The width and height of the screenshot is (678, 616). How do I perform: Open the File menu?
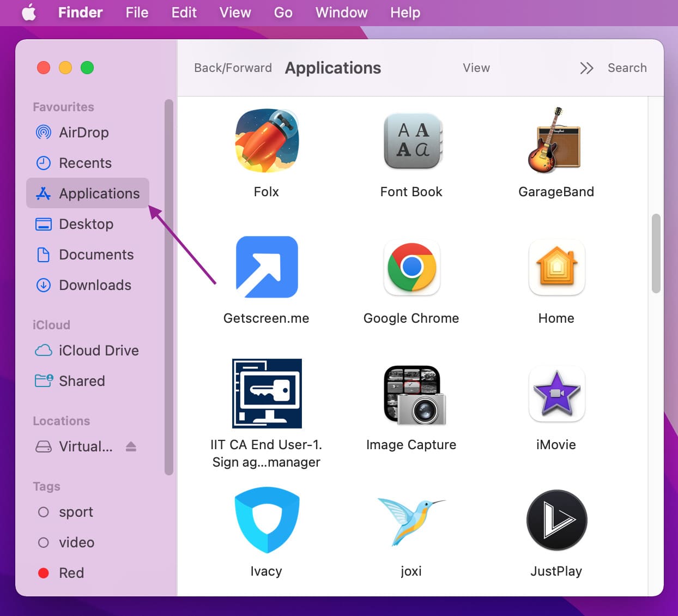(137, 12)
